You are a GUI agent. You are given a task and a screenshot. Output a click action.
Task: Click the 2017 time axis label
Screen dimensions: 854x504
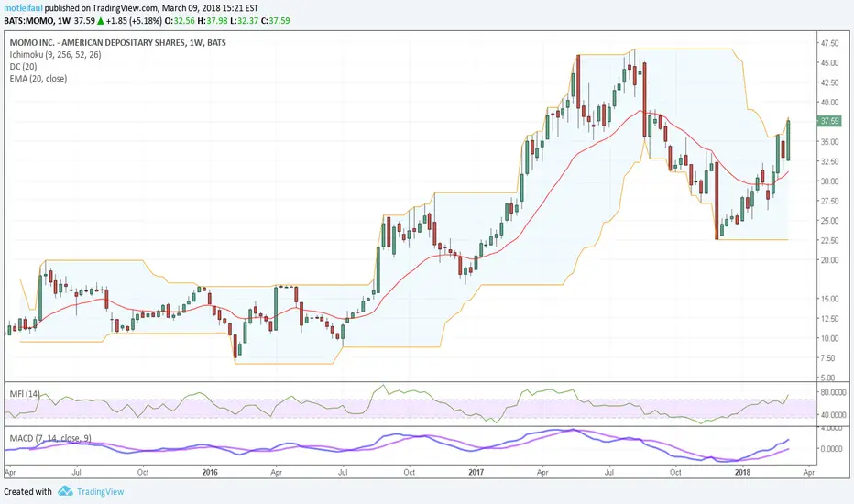pyautogui.click(x=476, y=473)
